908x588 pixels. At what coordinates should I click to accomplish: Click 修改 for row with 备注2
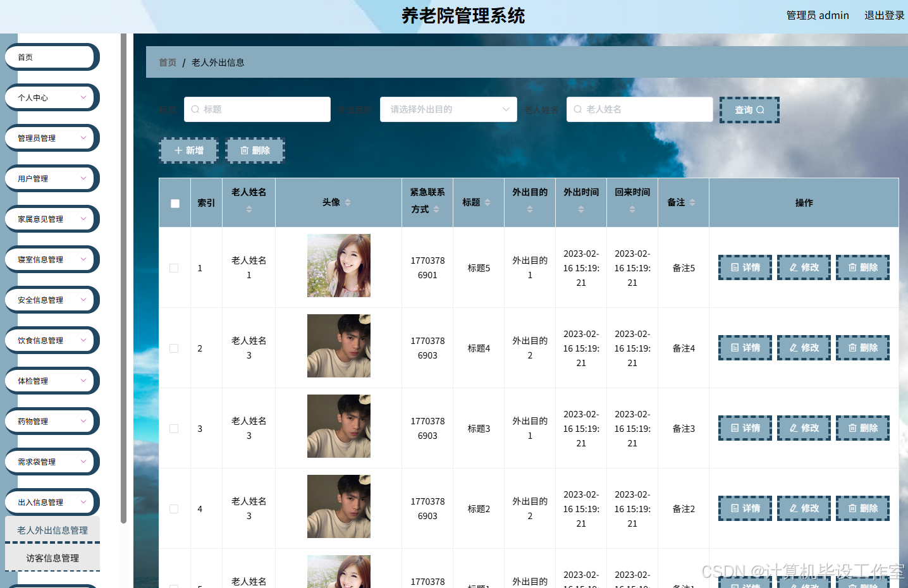804,508
